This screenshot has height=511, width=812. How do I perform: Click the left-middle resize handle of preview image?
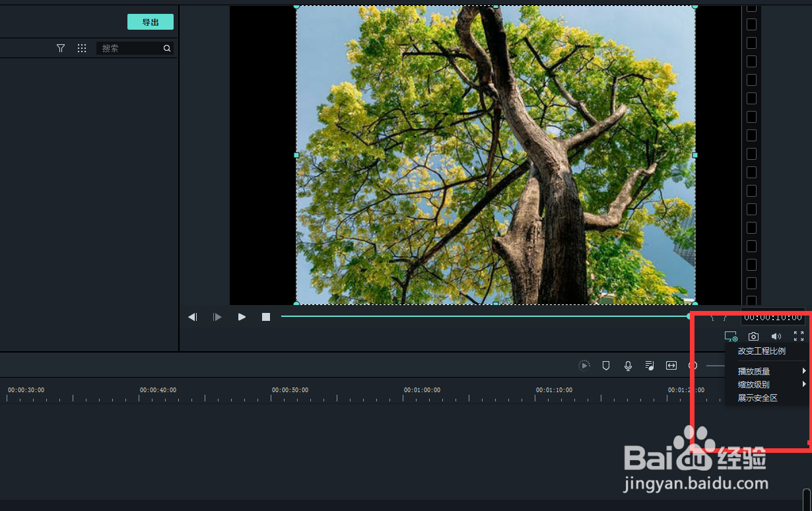[296, 155]
